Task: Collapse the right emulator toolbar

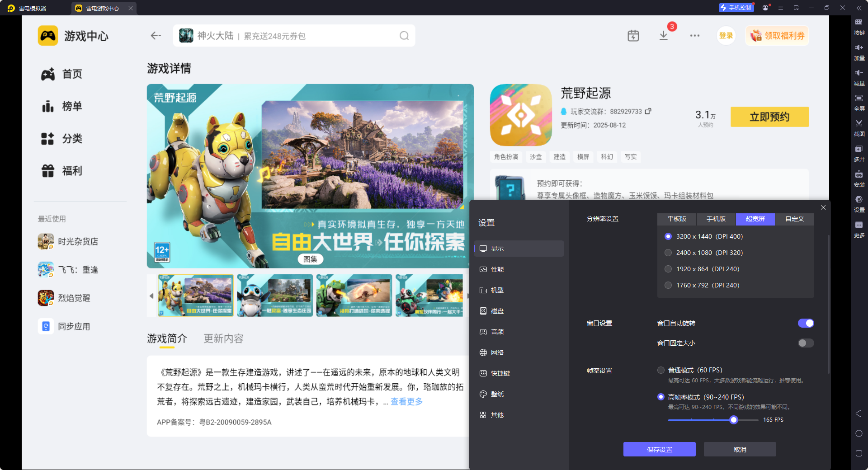Action: 859,8
